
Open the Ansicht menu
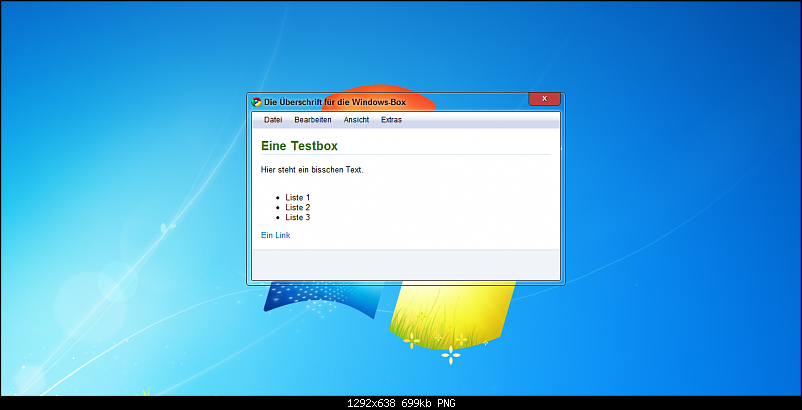pyautogui.click(x=356, y=120)
